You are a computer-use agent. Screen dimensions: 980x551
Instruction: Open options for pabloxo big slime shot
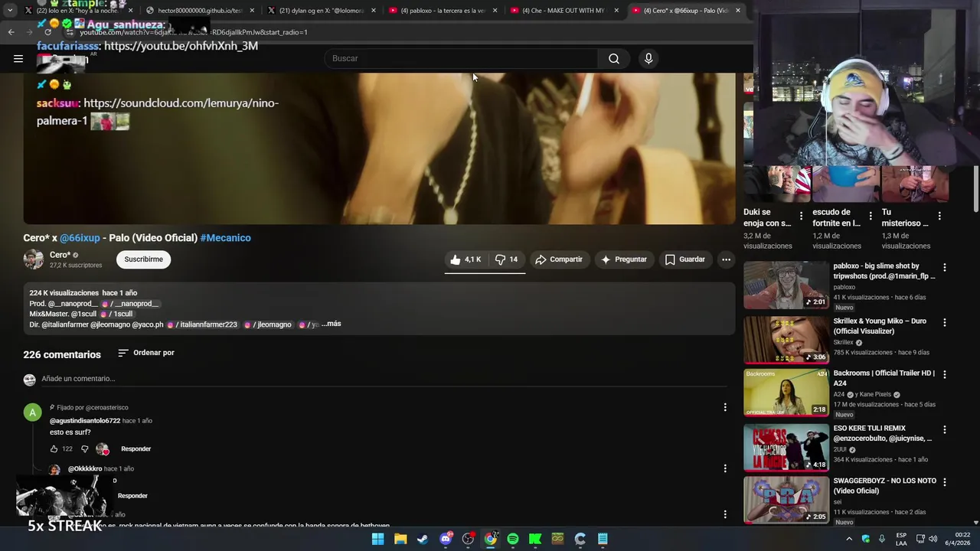[x=945, y=268]
